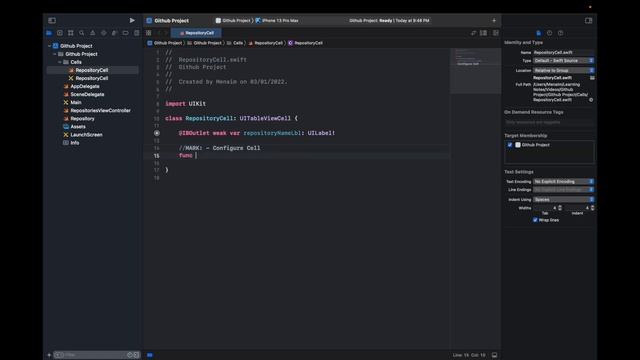
Task: Open the Type Default Swift Source dropdown
Action: pyautogui.click(x=563, y=60)
